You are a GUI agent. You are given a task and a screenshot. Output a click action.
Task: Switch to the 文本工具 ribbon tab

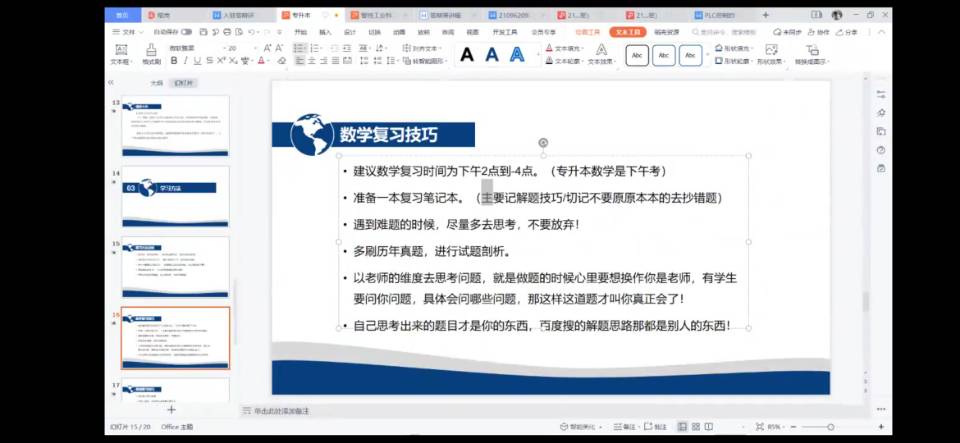tap(628, 32)
